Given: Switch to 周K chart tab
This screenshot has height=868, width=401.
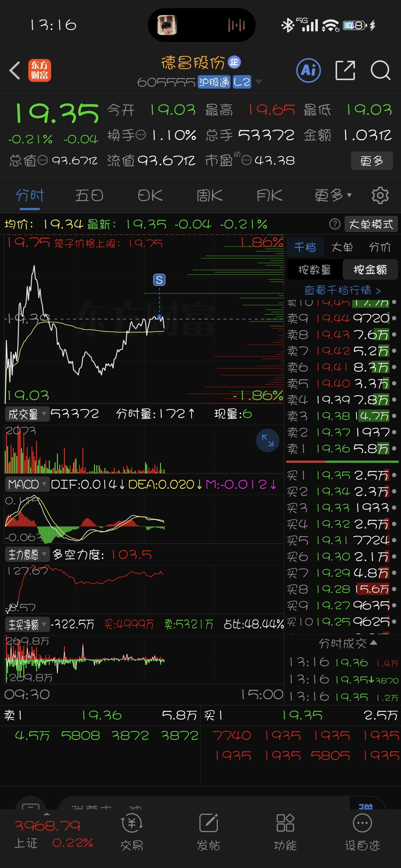Looking at the screenshot, I should (x=210, y=195).
